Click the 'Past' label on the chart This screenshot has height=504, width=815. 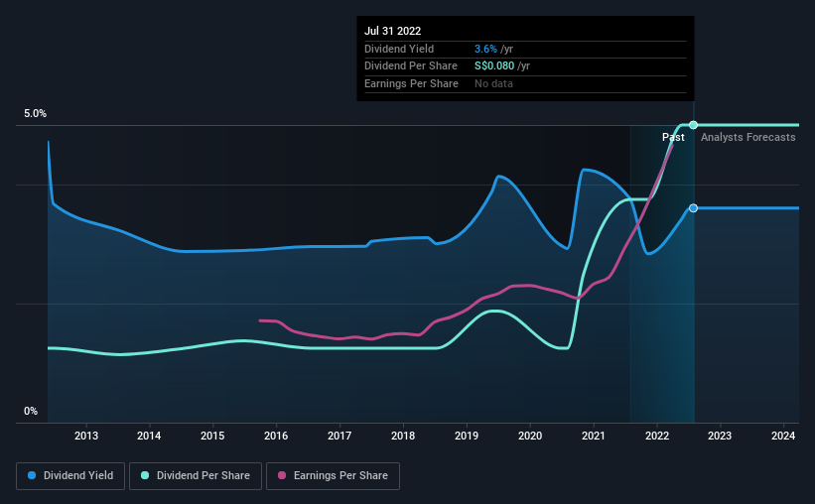tap(673, 137)
